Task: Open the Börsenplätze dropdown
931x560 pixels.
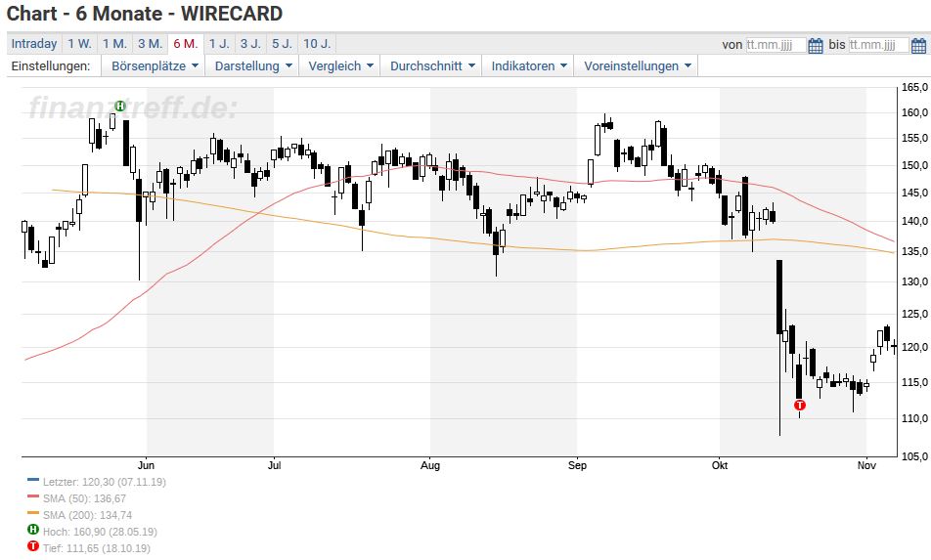Action: click(x=154, y=65)
